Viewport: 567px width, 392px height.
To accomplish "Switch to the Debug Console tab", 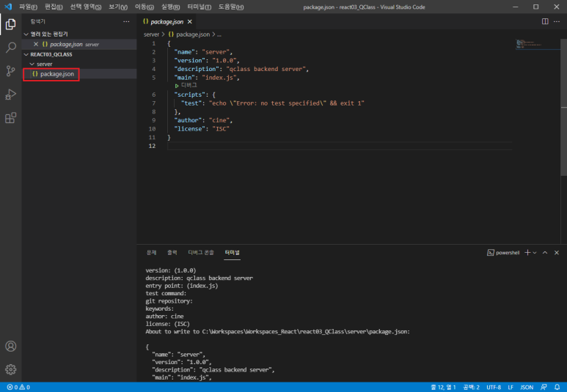I will tap(201, 253).
